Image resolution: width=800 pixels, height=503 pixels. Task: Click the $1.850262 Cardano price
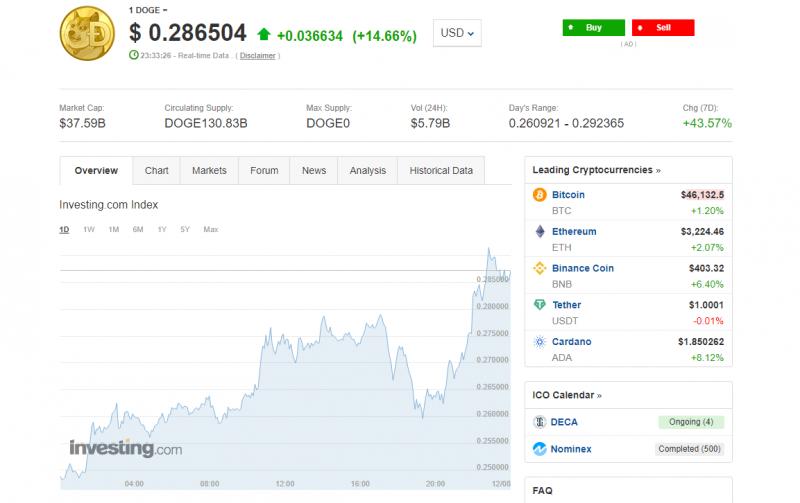[701, 342]
